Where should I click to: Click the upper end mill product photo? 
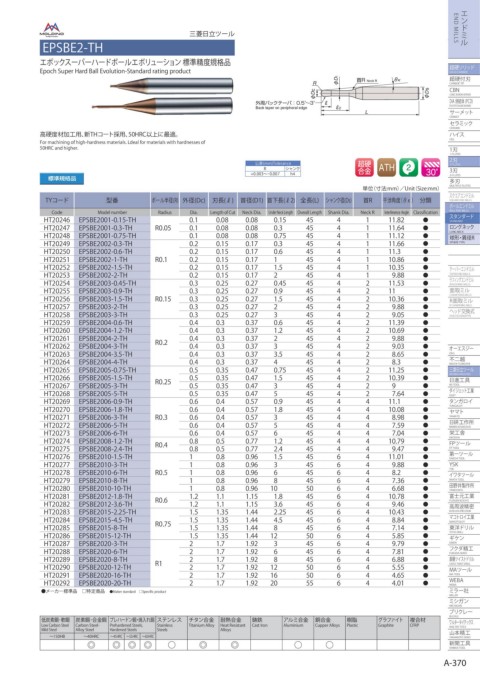pos(172,86)
